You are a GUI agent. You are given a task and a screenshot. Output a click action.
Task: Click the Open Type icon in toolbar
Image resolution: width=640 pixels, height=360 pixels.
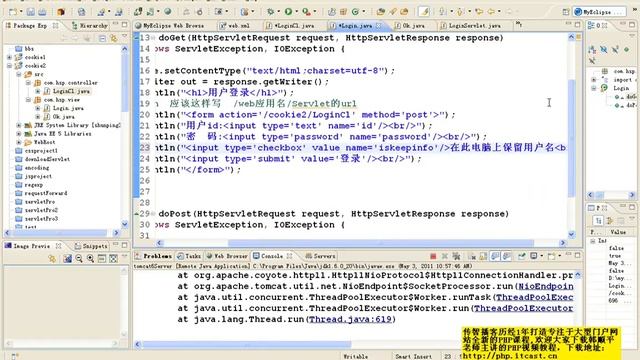[380, 12]
